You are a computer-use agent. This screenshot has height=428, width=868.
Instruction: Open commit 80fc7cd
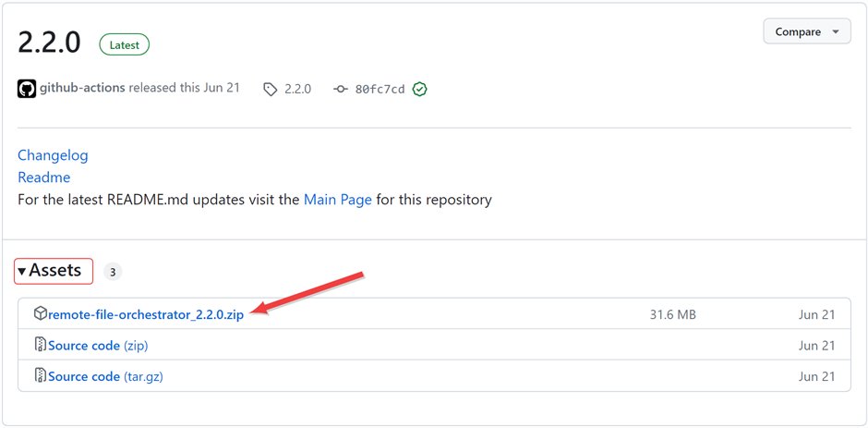[380, 90]
